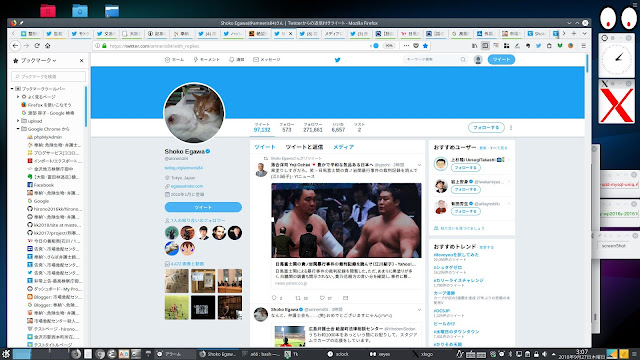
Task: Collapse the Google Chrome bookmarks folder
Action: 18,129
